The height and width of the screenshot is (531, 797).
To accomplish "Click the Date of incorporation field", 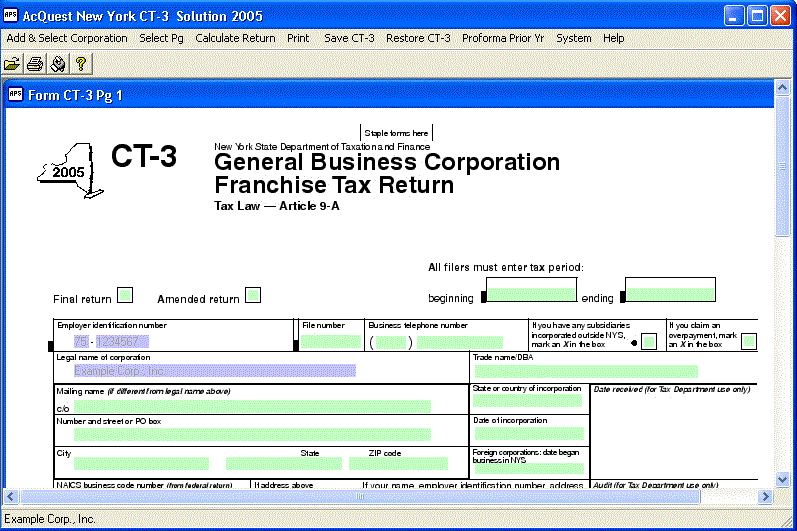I will tap(529, 433).
